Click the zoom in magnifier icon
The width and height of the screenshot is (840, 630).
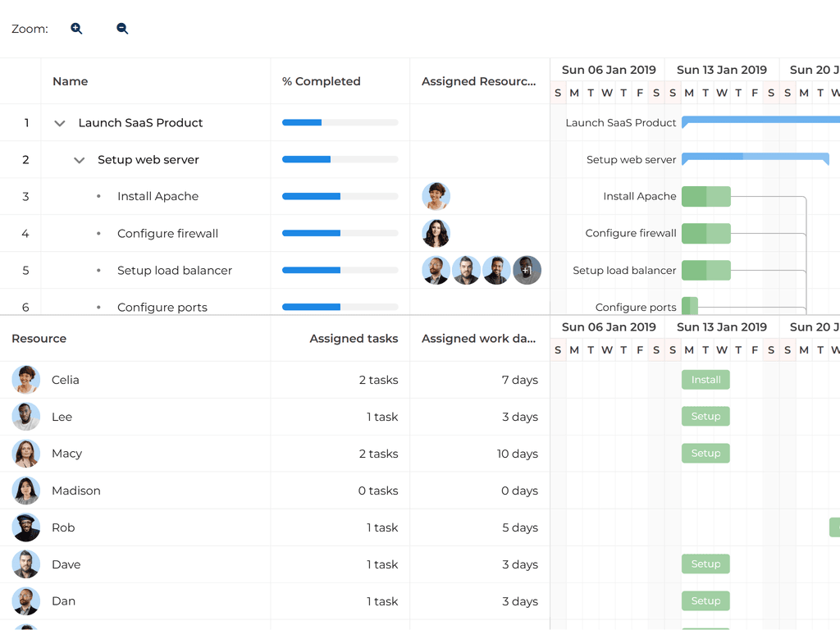point(76,28)
